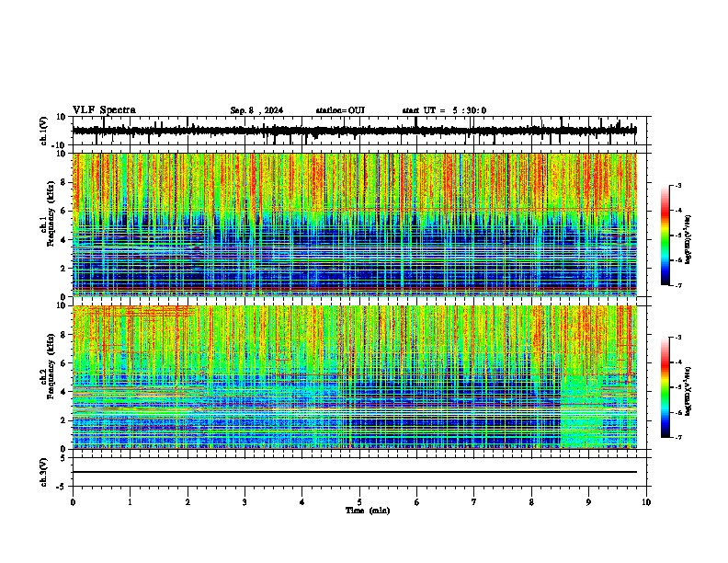Screen dimensions: 728x563
Task: Click the "4" kHz tick on the ch.2 spectrogram axis
Action: coord(63,392)
